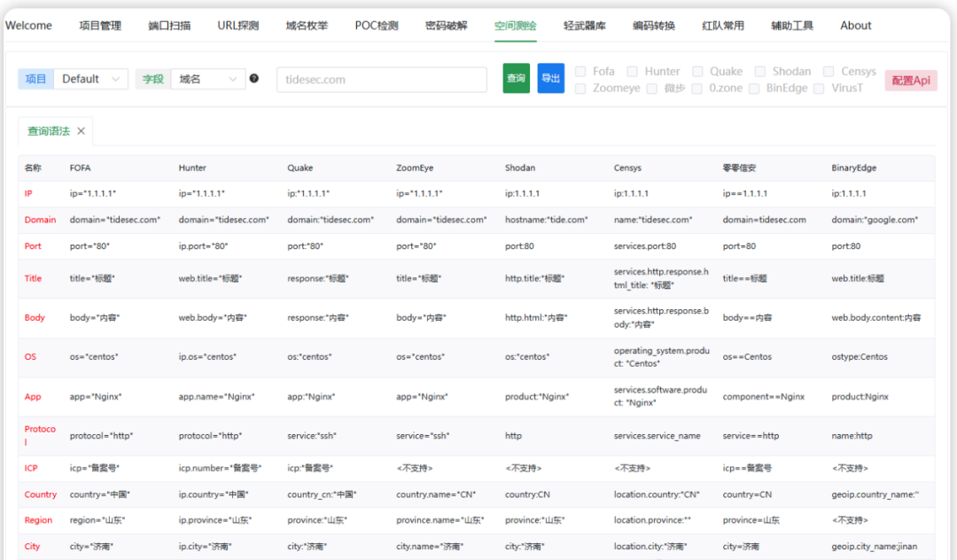Open the About tab
The width and height of the screenshot is (957, 560).
tap(856, 26)
